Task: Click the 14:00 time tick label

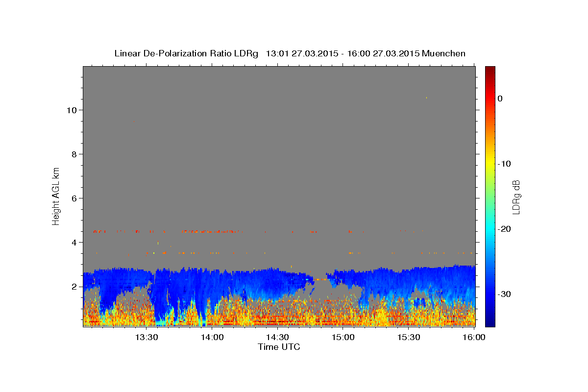Action: point(212,337)
